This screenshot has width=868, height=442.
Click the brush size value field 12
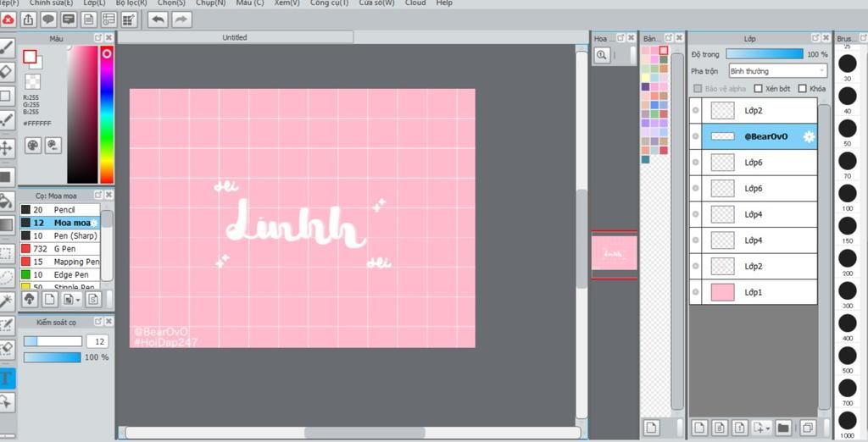click(x=98, y=341)
